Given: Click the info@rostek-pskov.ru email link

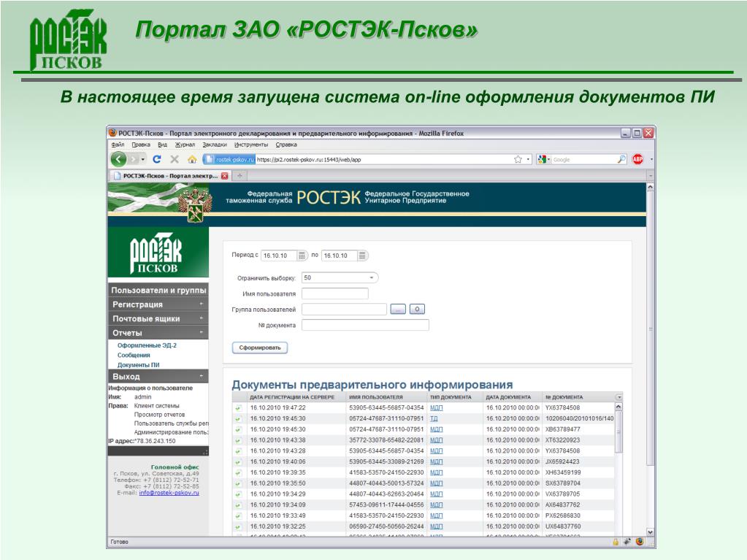Looking at the screenshot, I should [169, 493].
